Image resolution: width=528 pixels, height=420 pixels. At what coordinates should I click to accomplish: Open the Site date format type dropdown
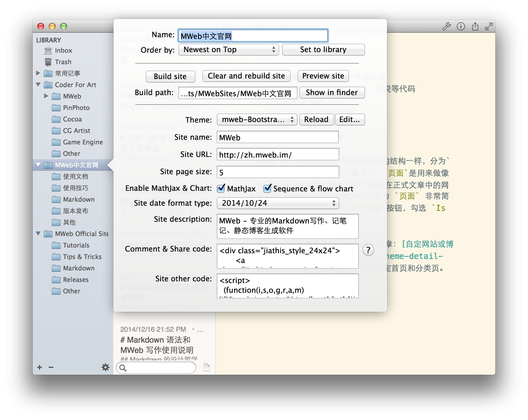click(x=278, y=203)
